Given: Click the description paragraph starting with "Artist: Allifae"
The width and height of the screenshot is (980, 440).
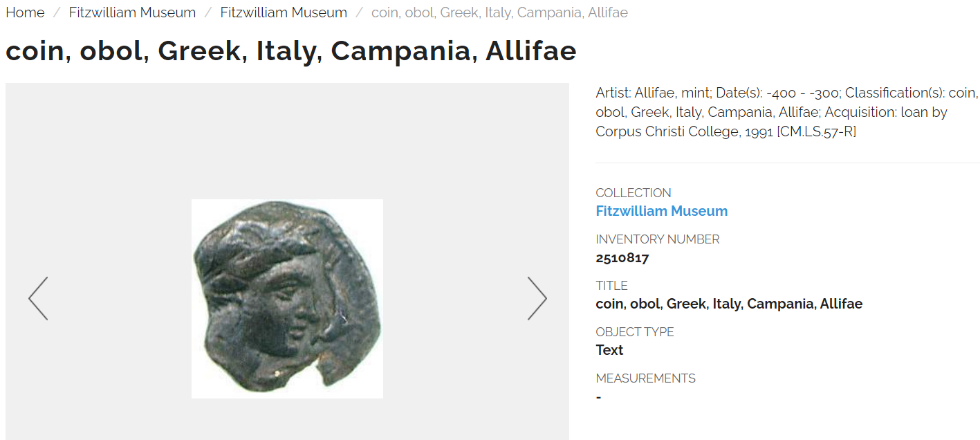Looking at the screenshot, I should coord(786,112).
